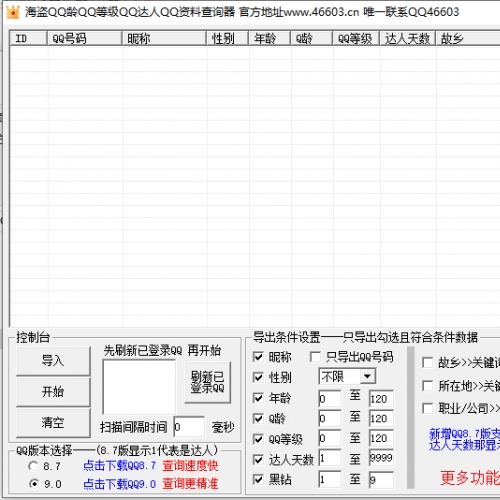Click the Q龄 column header

click(312, 39)
